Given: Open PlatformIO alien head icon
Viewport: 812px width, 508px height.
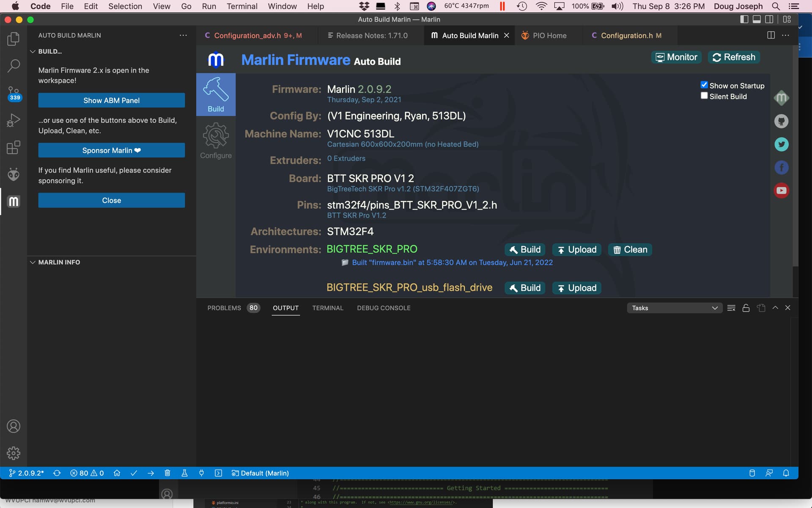Looking at the screenshot, I should (x=14, y=174).
